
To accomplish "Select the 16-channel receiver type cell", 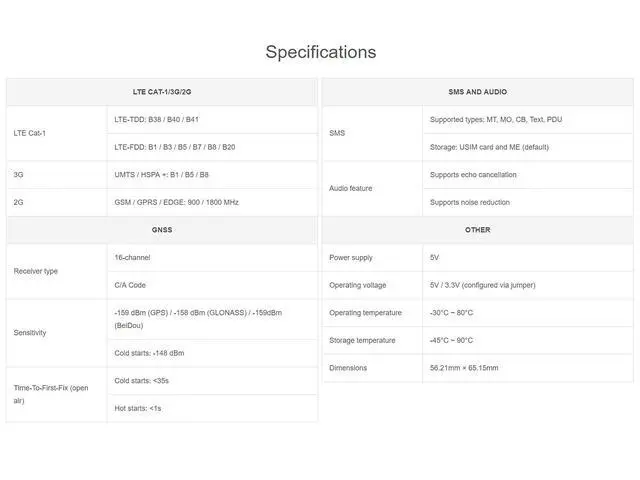I will pos(212,258).
